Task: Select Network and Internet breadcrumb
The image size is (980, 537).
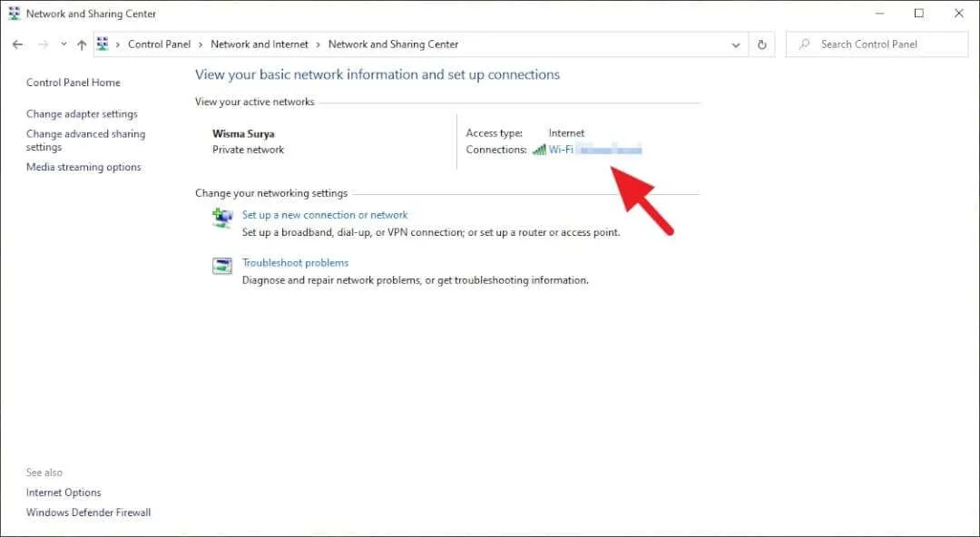Action: [260, 44]
